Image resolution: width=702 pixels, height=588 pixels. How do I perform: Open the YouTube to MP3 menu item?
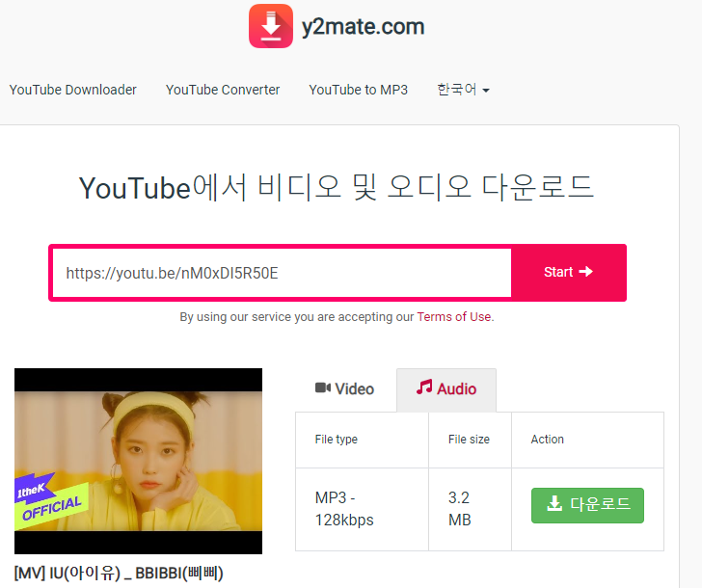pos(358,90)
